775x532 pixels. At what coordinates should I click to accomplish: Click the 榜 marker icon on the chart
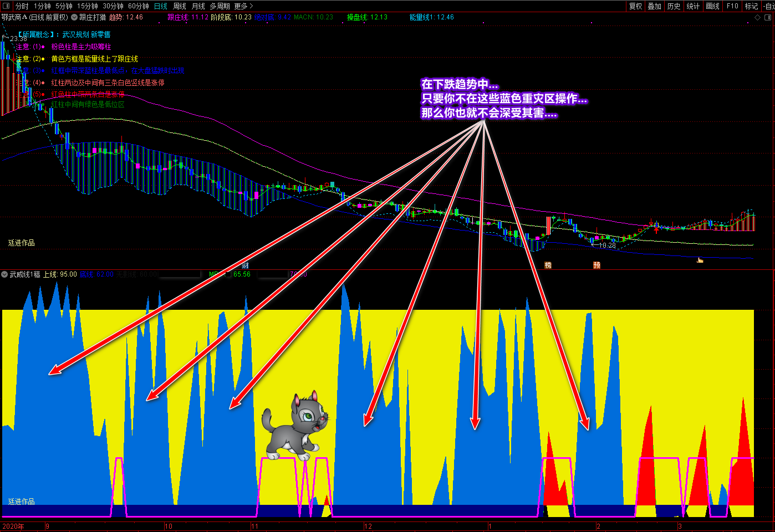[x=548, y=265]
